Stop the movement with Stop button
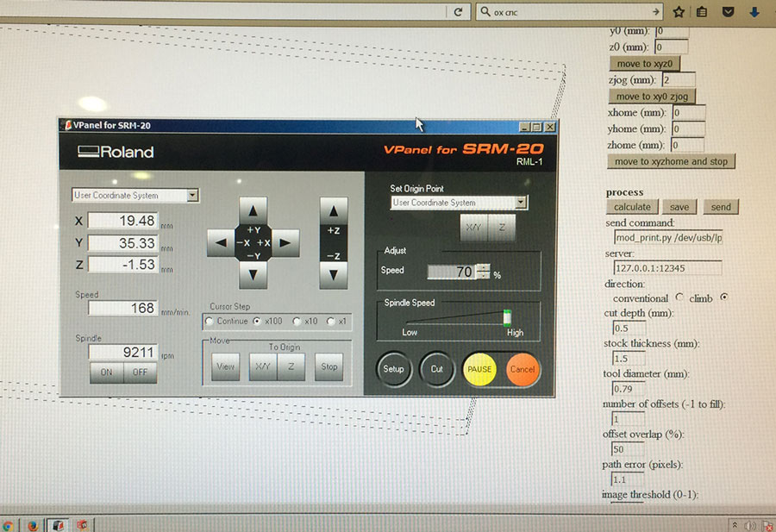This screenshot has width=776, height=532. (329, 366)
